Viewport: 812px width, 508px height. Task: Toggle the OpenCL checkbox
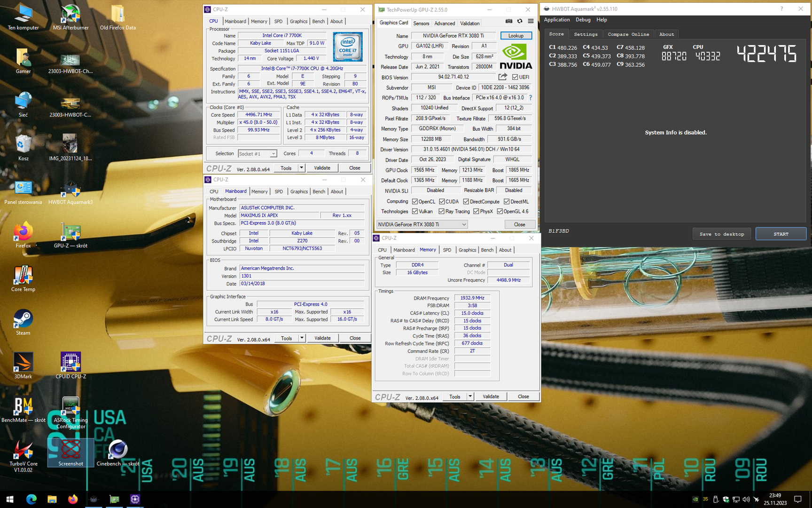pyautogui.click(x=415, y=201)
